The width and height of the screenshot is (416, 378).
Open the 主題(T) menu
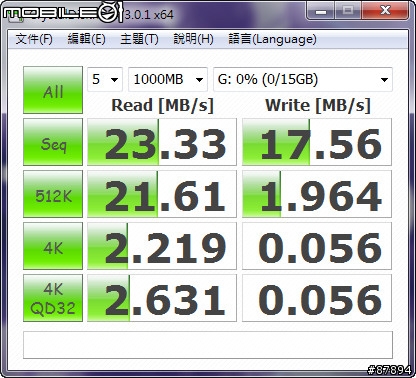(x=139, y=39)
